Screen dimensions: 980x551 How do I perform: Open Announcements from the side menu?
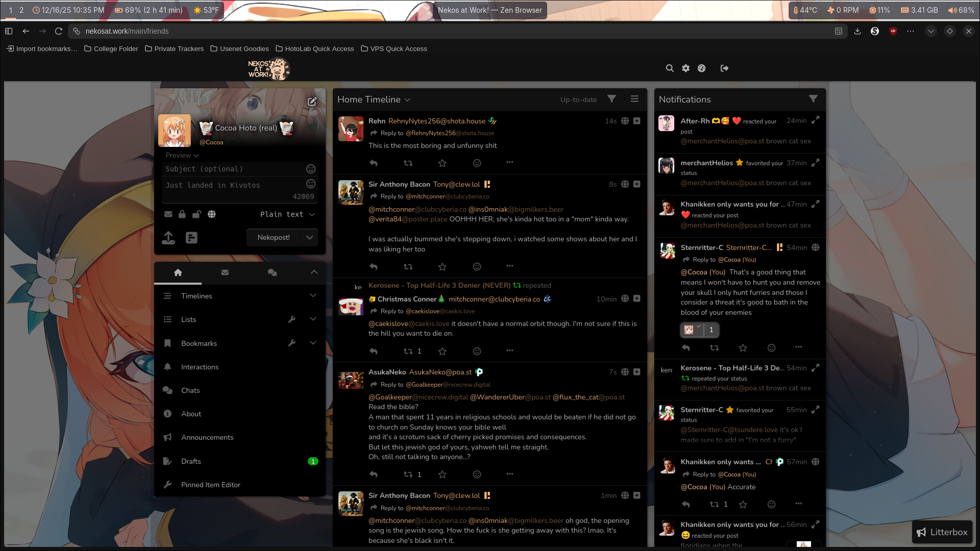point(207,437)
